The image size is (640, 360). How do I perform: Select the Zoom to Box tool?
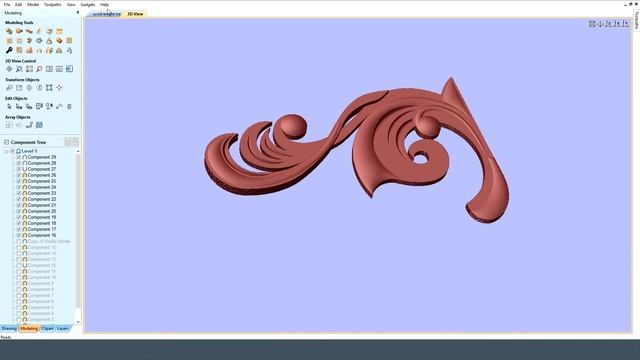(x=29, y=69)
